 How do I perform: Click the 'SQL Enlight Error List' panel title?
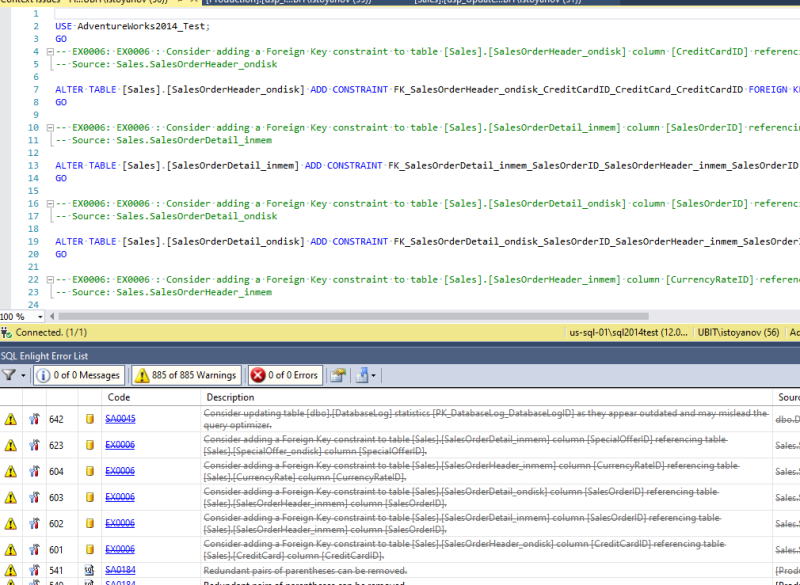(x=44, y=356)
